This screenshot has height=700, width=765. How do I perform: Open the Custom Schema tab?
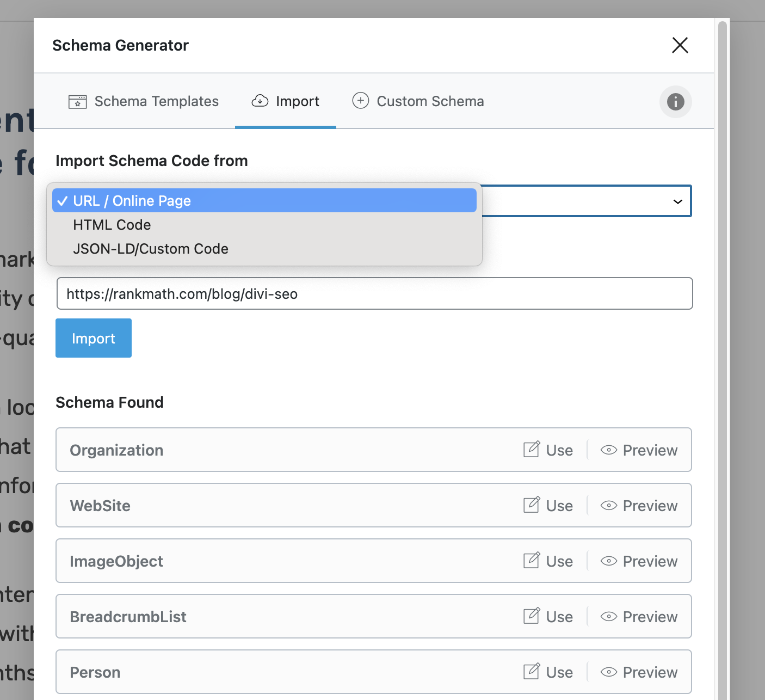[x=418, y=101]
